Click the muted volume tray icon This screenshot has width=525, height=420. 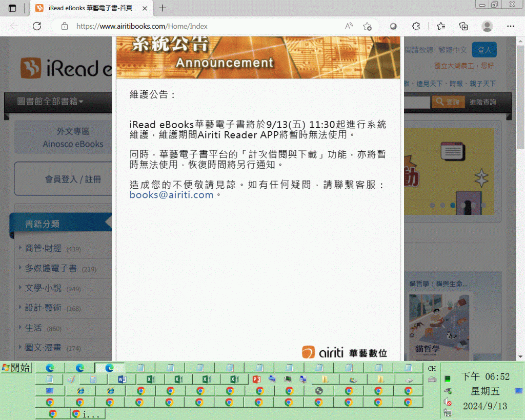pos(448,402)
